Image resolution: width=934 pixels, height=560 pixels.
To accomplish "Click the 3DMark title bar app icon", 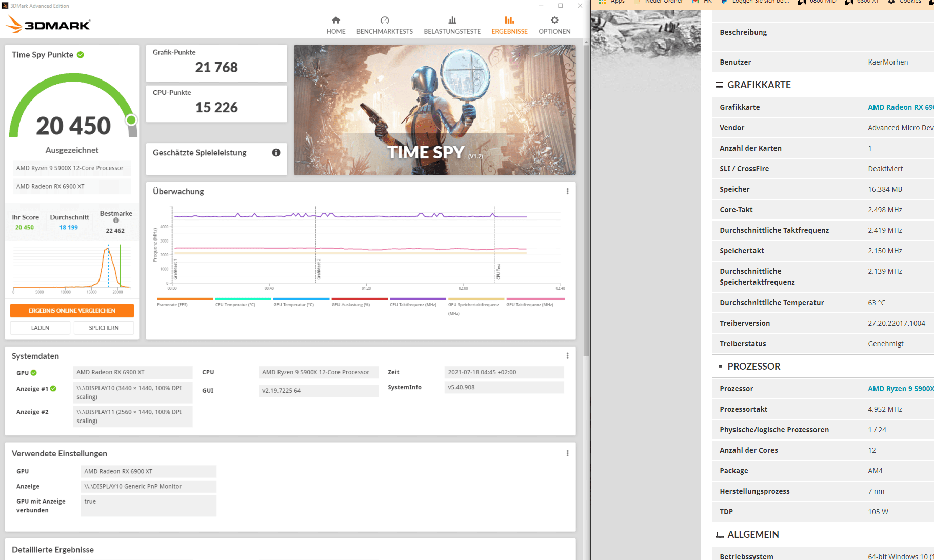I will 5,6.
